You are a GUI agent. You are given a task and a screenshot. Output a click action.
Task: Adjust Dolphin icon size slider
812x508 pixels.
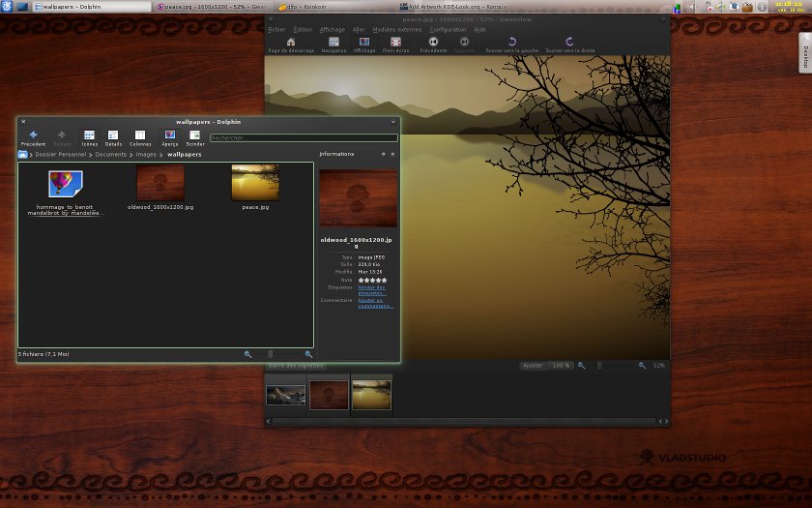[x=278, y=354]
